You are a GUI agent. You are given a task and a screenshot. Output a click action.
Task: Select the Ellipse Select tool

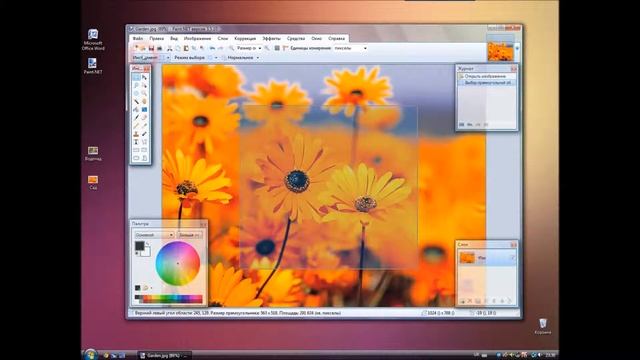136,93
